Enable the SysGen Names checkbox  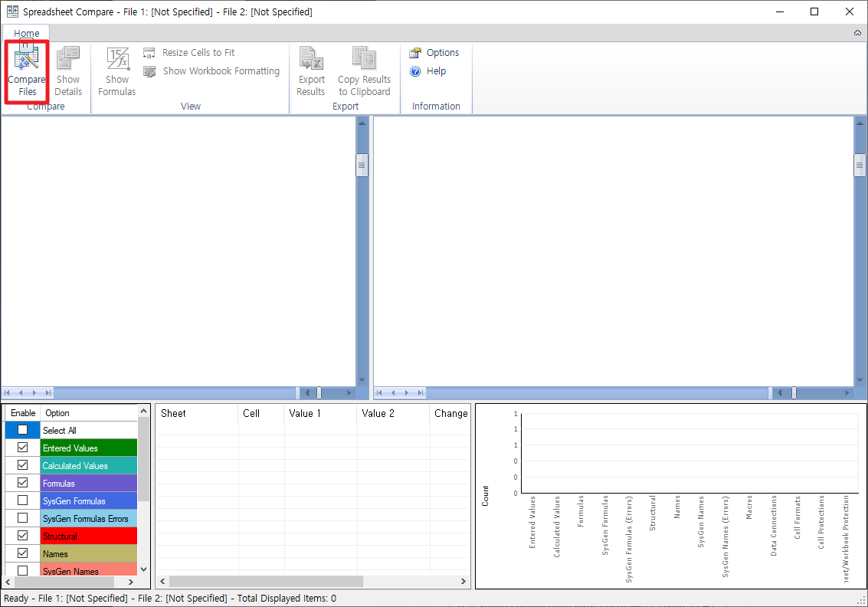[23, 570]
